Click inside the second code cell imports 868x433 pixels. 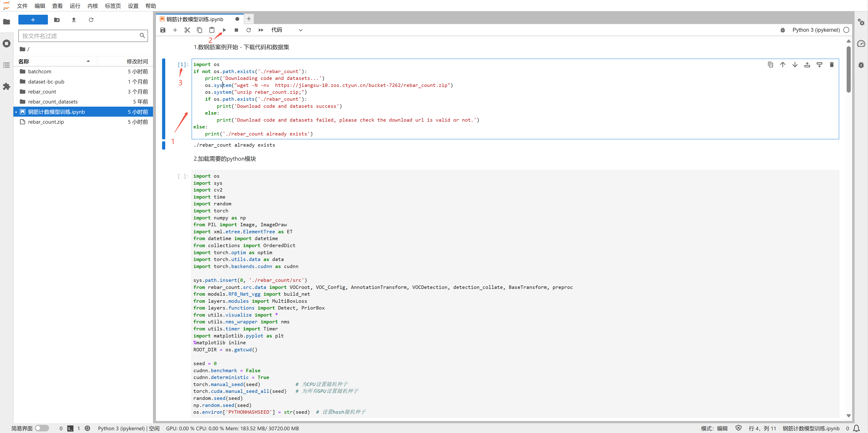click(515, 294)
